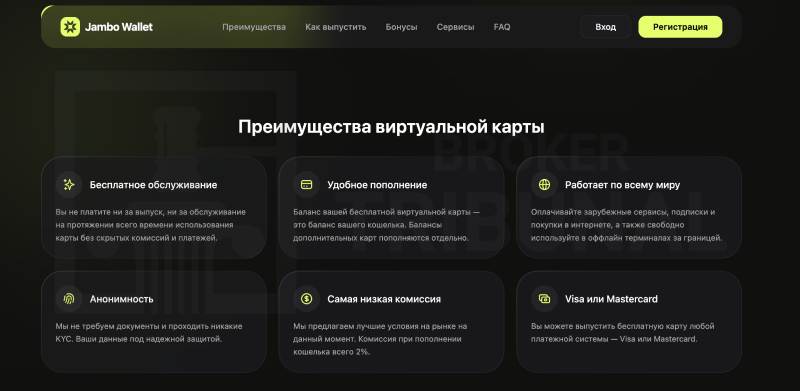800x391 pixels.
Task: Click the yellow Регистрация button
Action: pos(680,27)
